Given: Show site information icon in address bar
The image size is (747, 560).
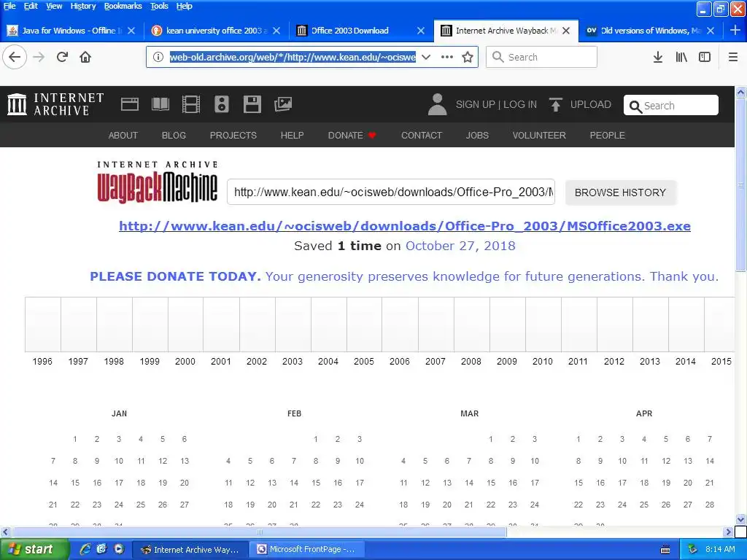Looking at the screenshot, I should pos(158,57).
